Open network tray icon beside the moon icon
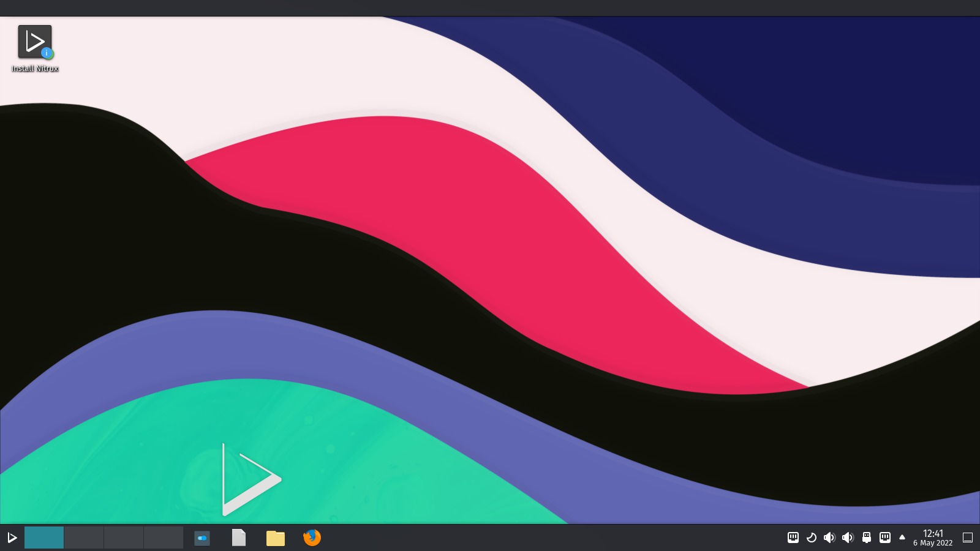 pyautogui.click(x=793, y=538)
